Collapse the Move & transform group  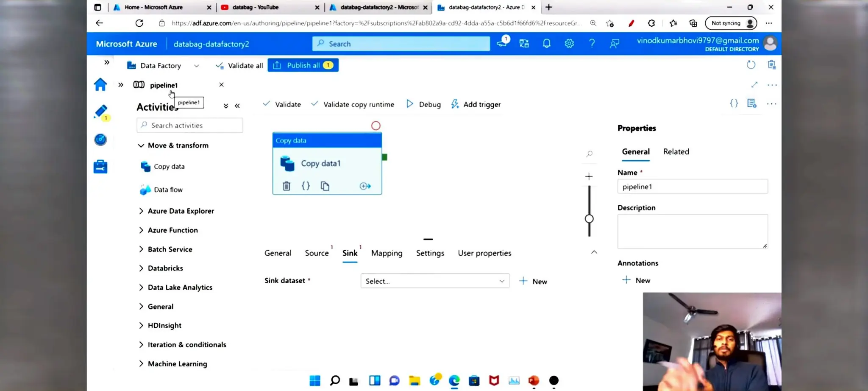tap(173, 145)
